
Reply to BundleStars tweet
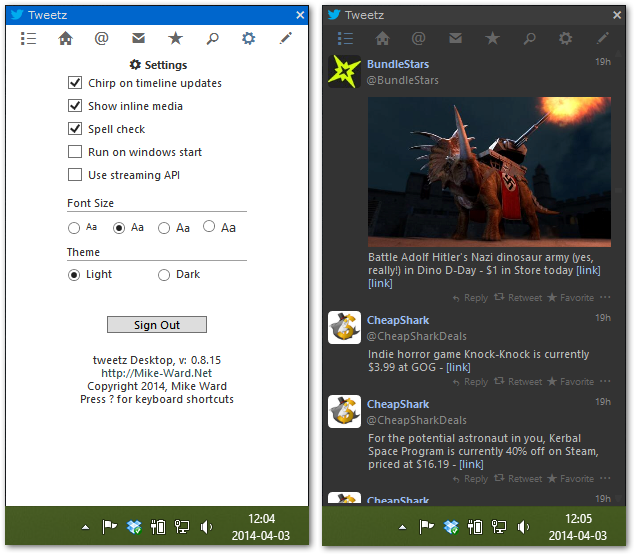(x=470, y=298)
